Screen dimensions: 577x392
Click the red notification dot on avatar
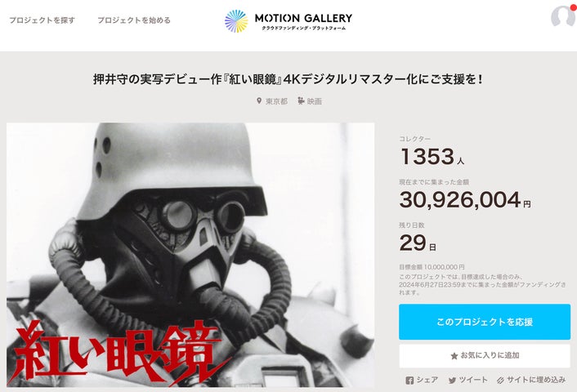(x=573, y=7)
